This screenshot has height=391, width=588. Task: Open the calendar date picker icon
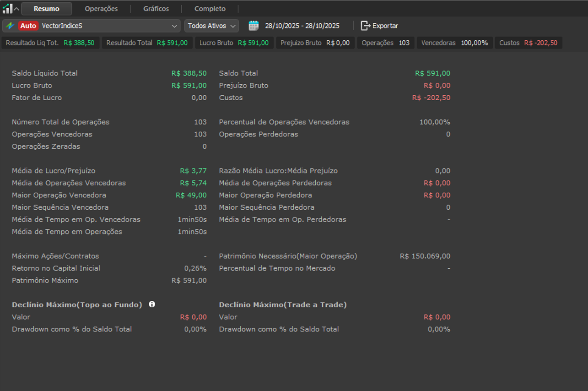tap(254, 26)
